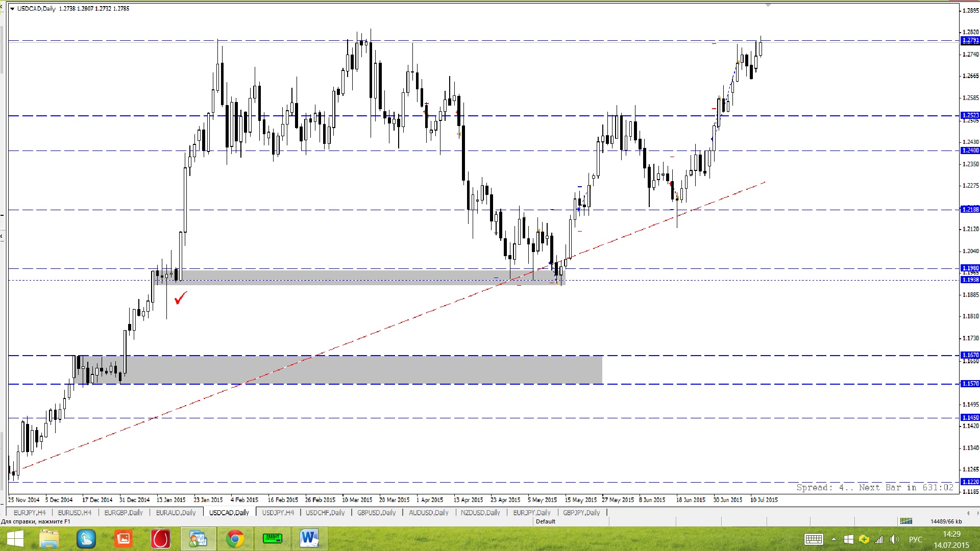Switch to the EURGBP,Daily chart tab

click(x=124, y=513)
